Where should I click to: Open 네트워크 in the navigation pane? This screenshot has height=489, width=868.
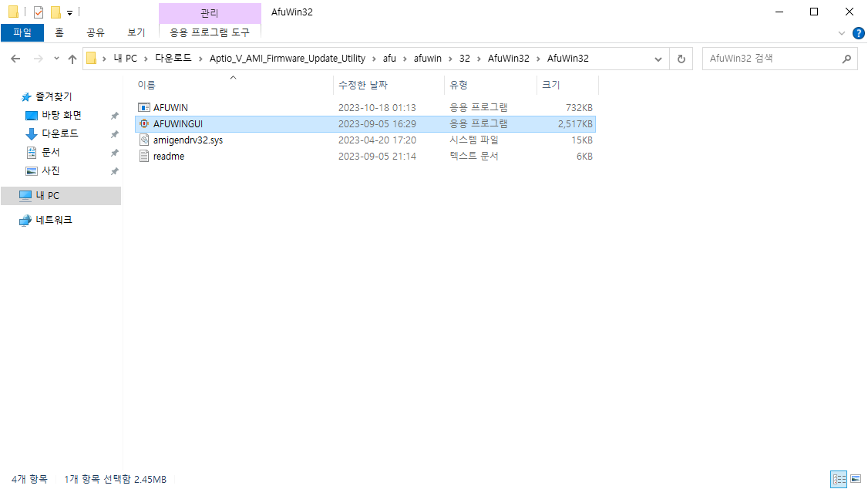click(54, 220)
